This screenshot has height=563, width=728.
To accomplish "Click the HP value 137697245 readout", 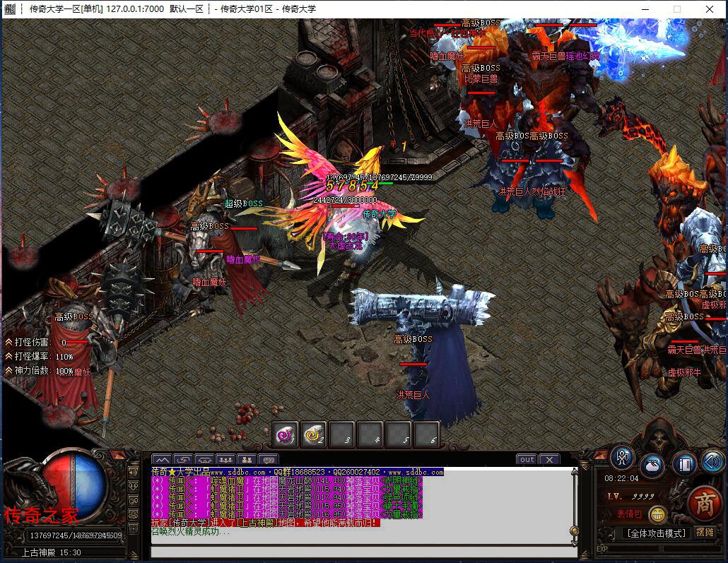I will click(76, 535).
